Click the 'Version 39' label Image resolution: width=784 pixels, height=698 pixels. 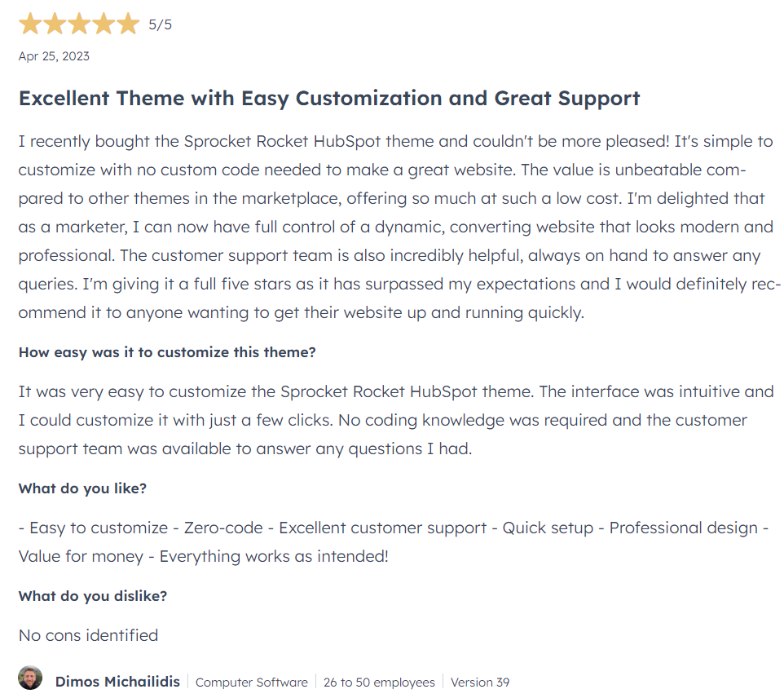point(480,683)
